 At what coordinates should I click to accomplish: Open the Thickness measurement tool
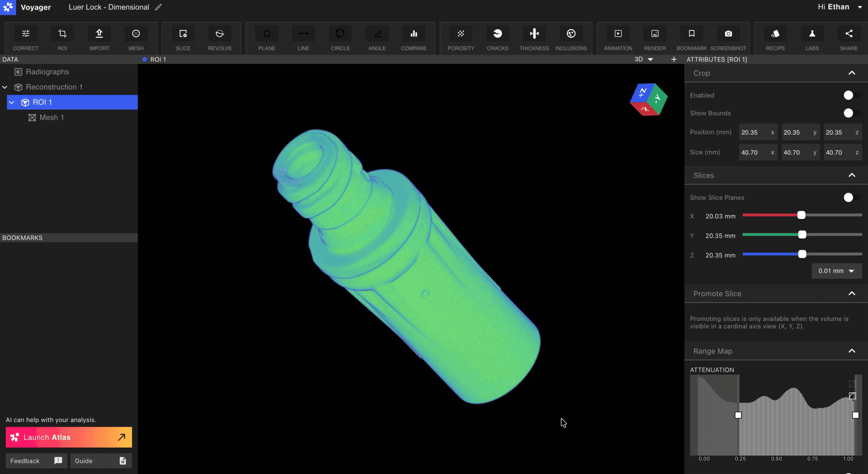tap(534, 38)
